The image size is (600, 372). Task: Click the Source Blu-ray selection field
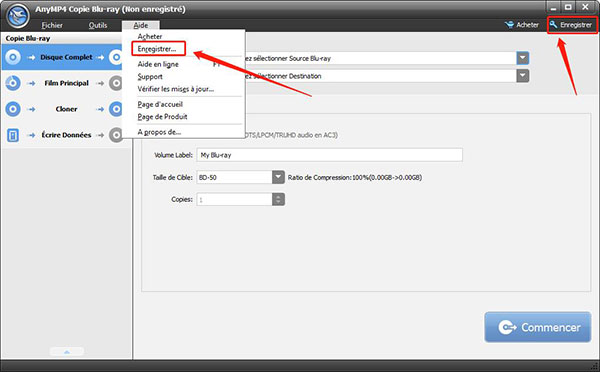tap(380, 58)
